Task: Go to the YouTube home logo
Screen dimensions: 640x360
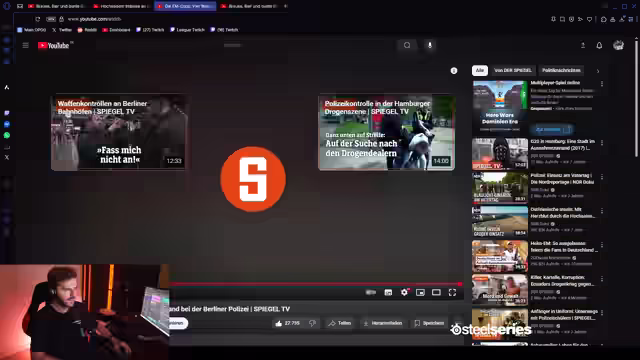Action: tap(53, 45)
